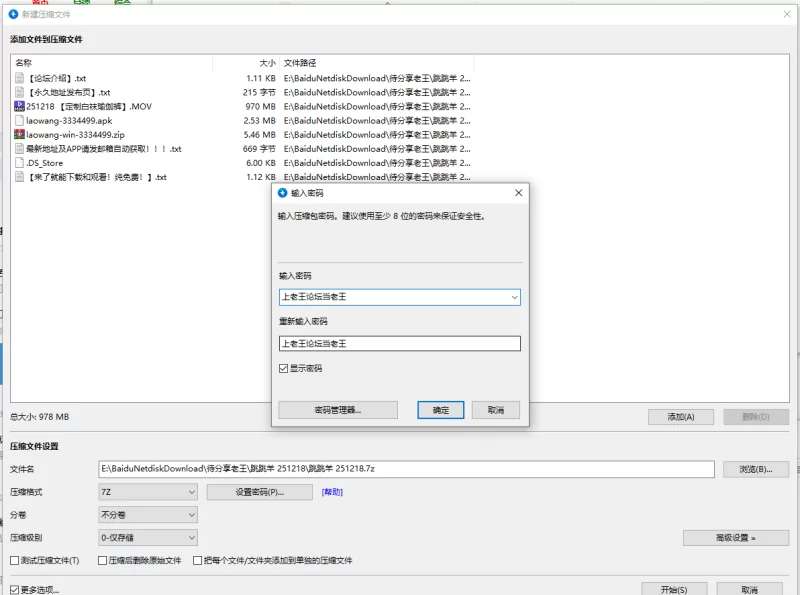Screen dimensions: 800x595
Task: Select the laowang-win-3334499.zip file name
Action: point(76,135)
